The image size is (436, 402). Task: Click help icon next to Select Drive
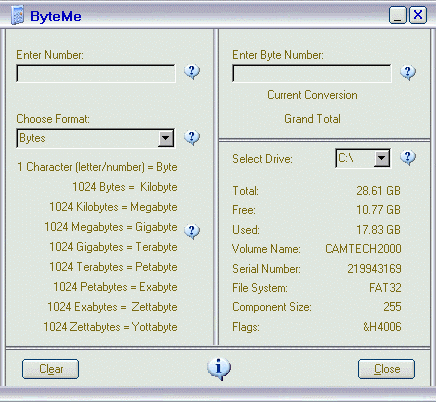408,157
